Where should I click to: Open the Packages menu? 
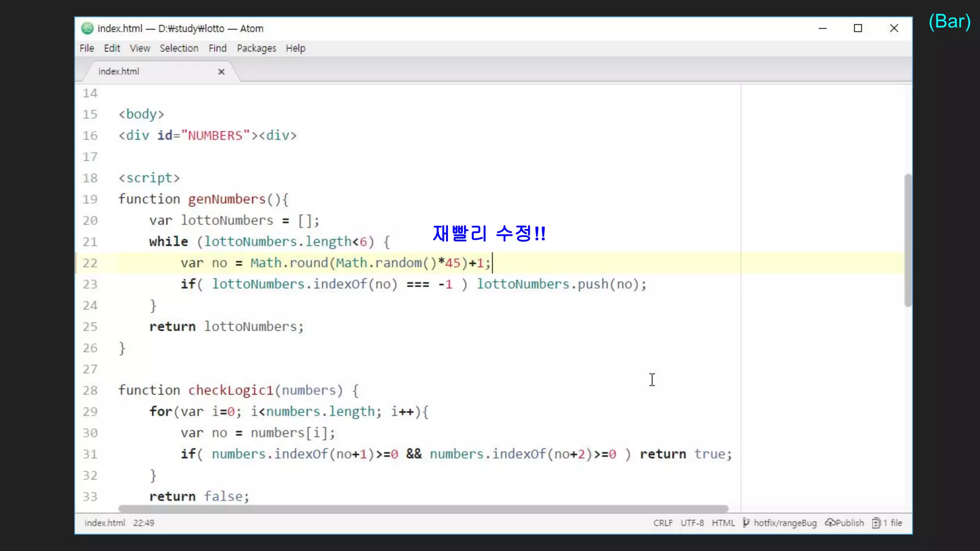point(256,48)
